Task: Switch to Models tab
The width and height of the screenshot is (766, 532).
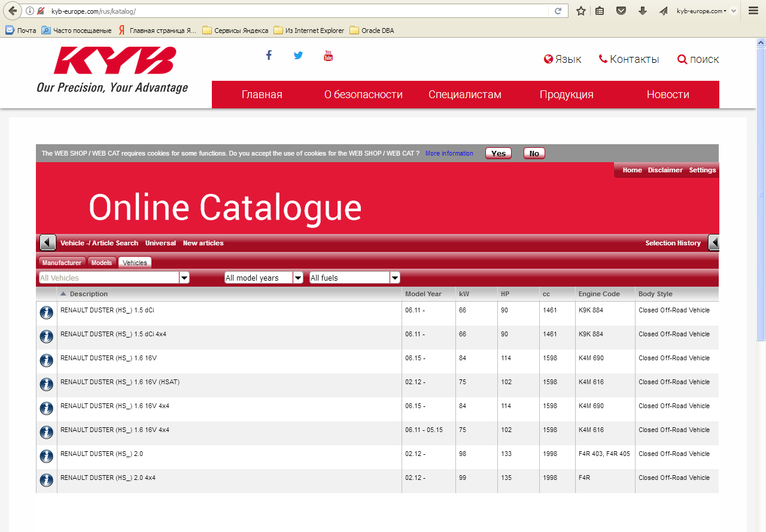Action: [x=102, y=263]
